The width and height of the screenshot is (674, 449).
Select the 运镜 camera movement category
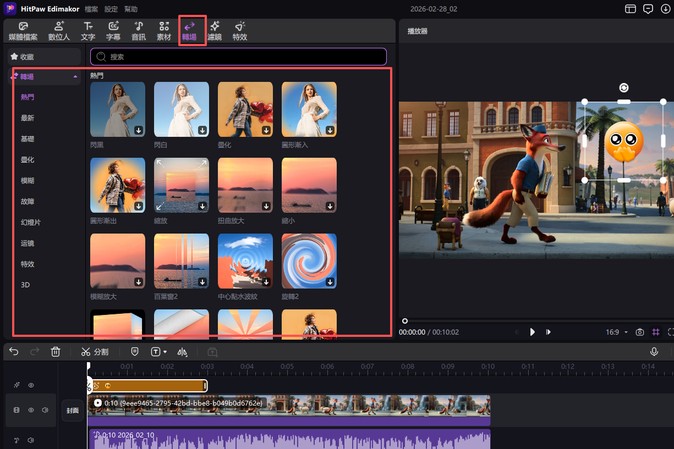tap(28, 243)
